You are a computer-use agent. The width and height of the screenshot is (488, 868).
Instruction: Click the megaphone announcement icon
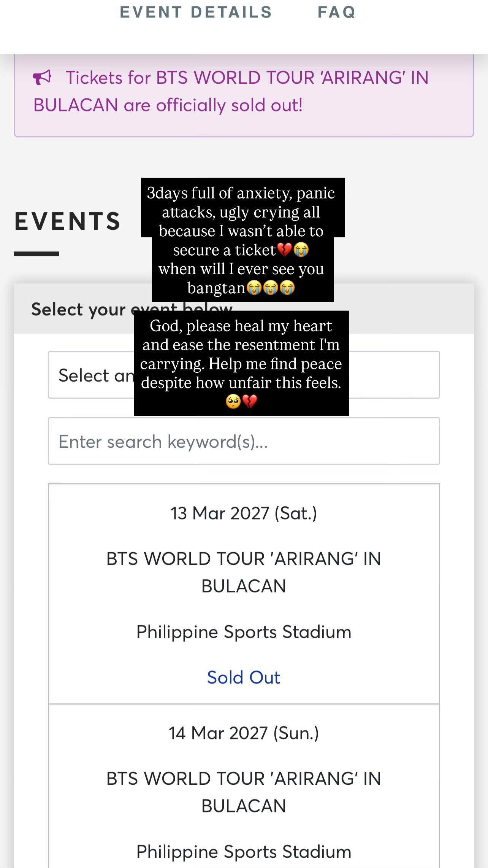click(42, 78)
